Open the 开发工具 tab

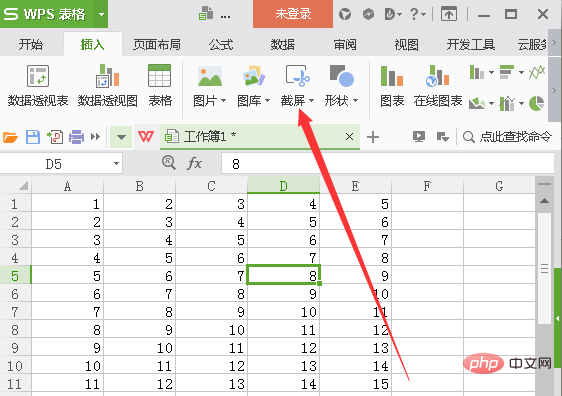coord(471,45)
